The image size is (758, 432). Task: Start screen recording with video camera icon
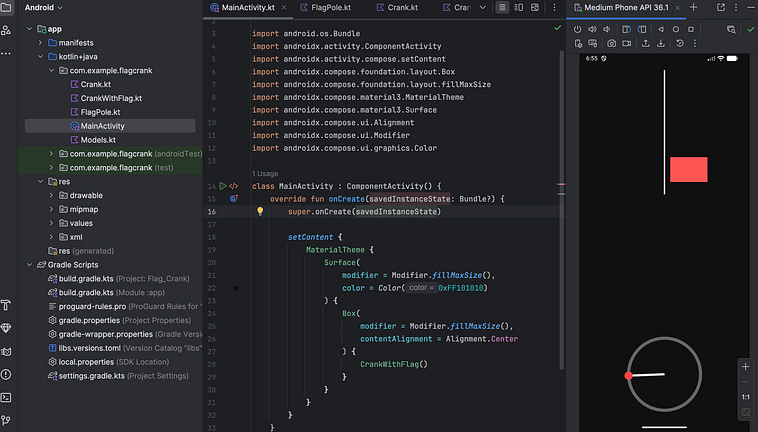tap(627, 43)
